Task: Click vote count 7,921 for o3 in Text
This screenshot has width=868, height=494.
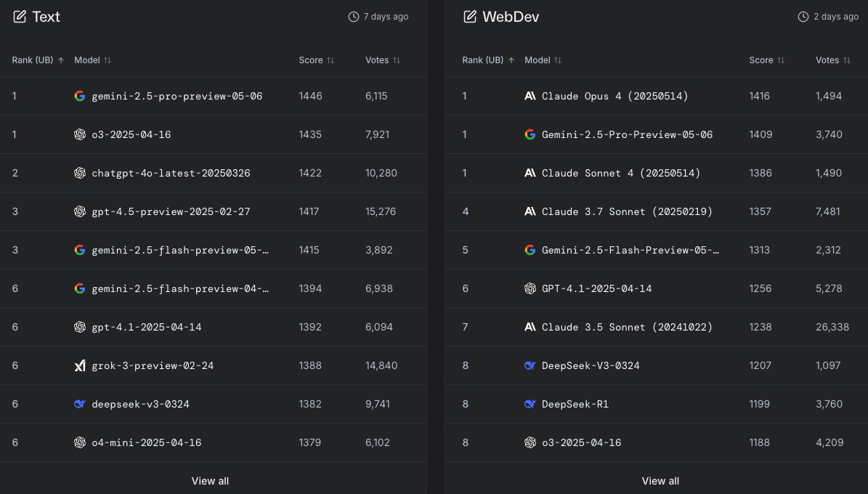Action: [x=378, y=134]
